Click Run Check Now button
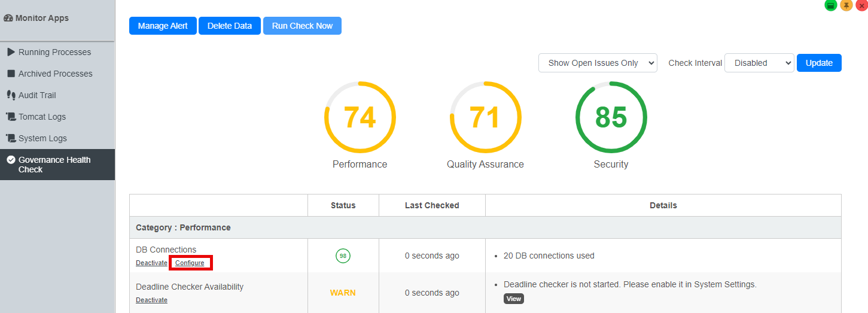The width and height of the screenshot is (868, 313). (302, 26)
